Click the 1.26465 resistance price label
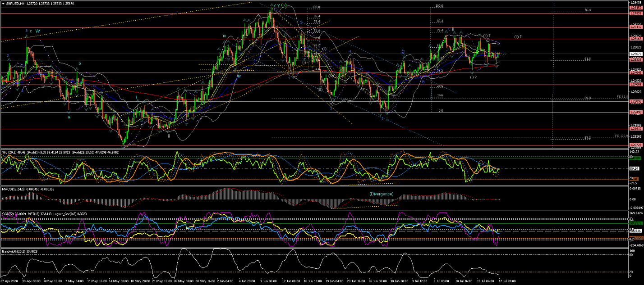 click(636, 39)
